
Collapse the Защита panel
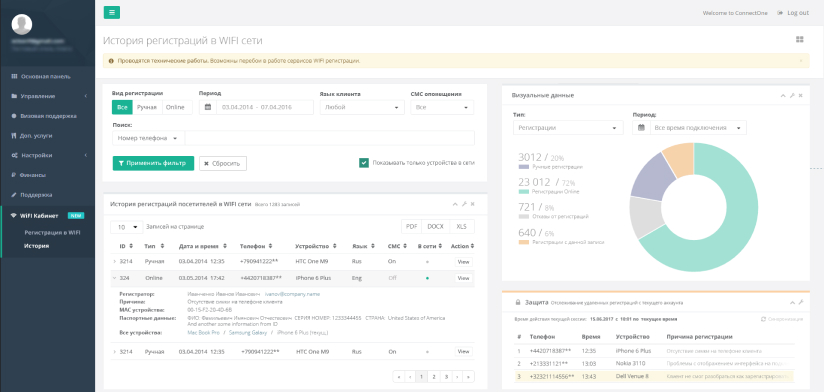coord(792,303)
